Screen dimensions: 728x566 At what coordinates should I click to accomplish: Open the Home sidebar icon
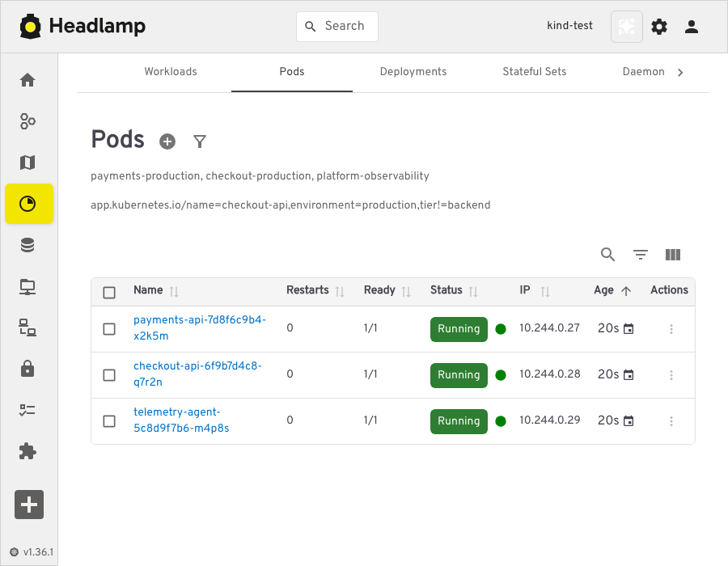coord(28,80)
